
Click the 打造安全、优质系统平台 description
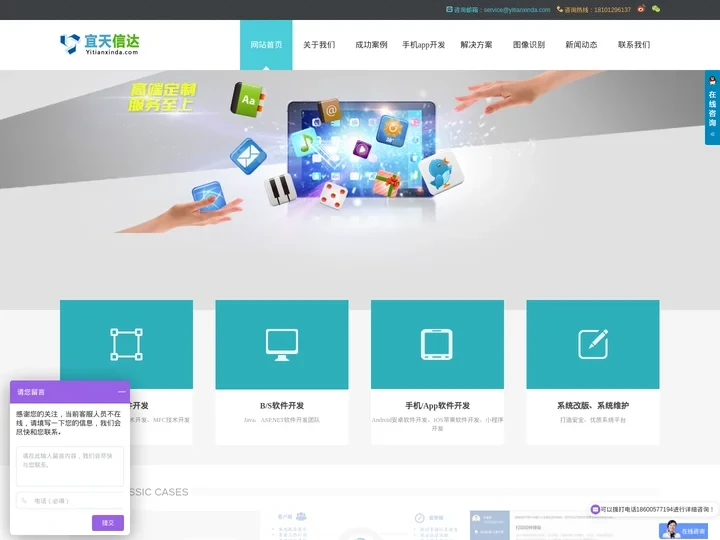(593, 420)
